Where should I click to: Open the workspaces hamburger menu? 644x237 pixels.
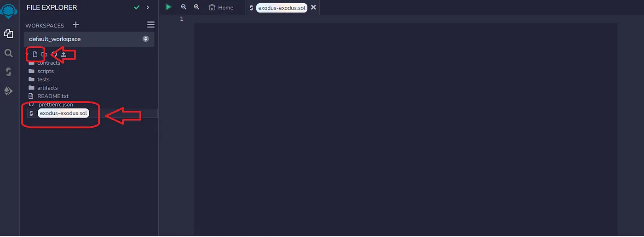pos(150,25)
